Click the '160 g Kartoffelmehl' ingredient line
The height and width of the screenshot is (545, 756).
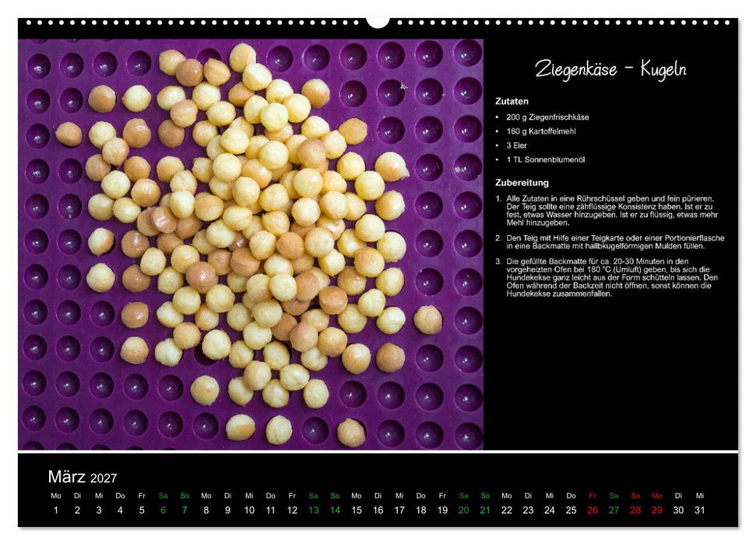tap(541, 131)
